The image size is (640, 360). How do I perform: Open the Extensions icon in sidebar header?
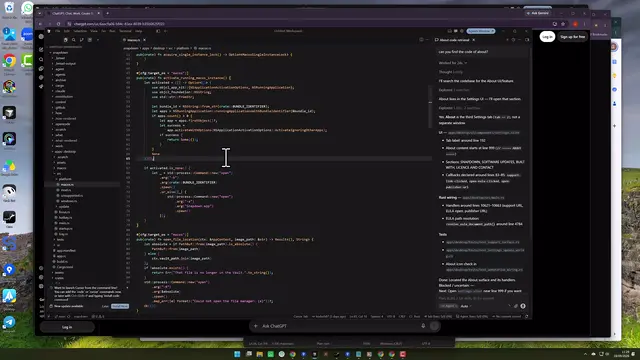90,40
